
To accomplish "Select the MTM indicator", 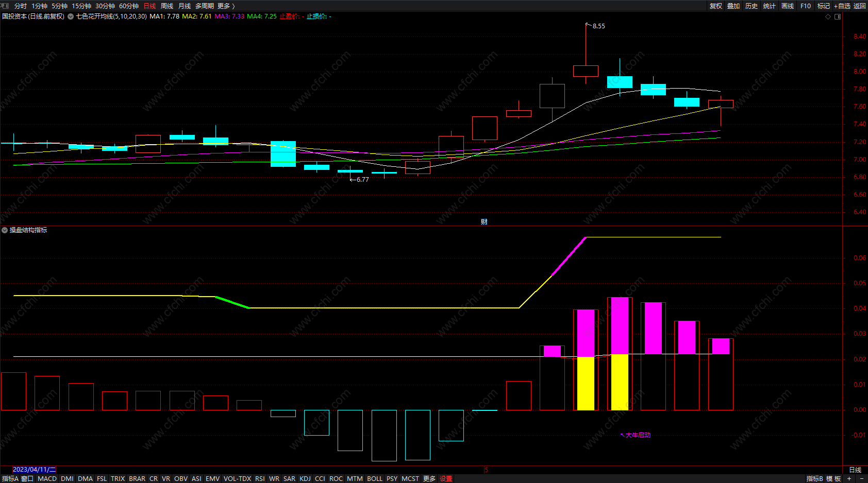I will pyautogui.click(x=355, y=478).
